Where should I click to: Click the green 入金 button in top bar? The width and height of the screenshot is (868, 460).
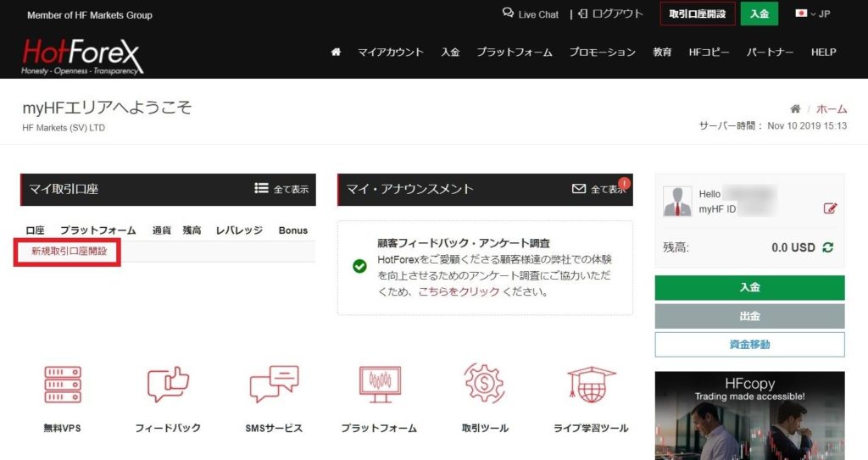pyautogui.click(x=759, y=14)
